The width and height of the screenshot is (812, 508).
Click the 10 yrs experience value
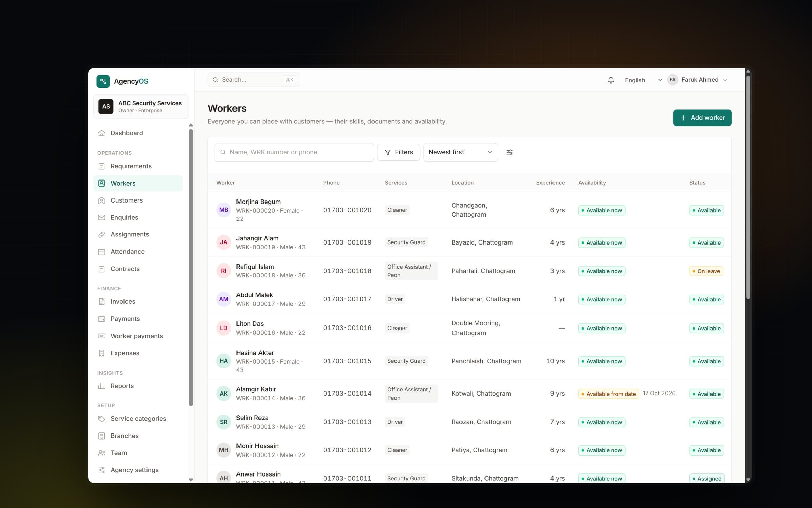[556, 361]
